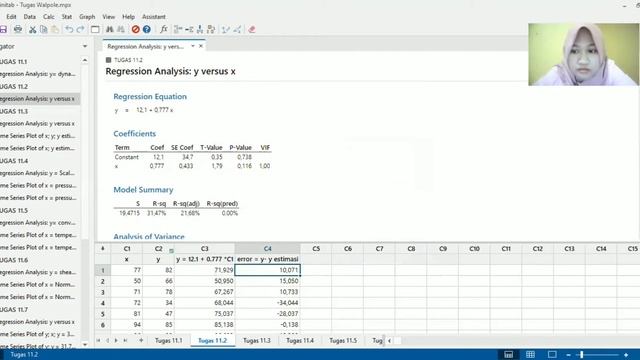Click the Copy icon in toolbar
The height and width of the screenshot is (360, 640).
[44, 29]
